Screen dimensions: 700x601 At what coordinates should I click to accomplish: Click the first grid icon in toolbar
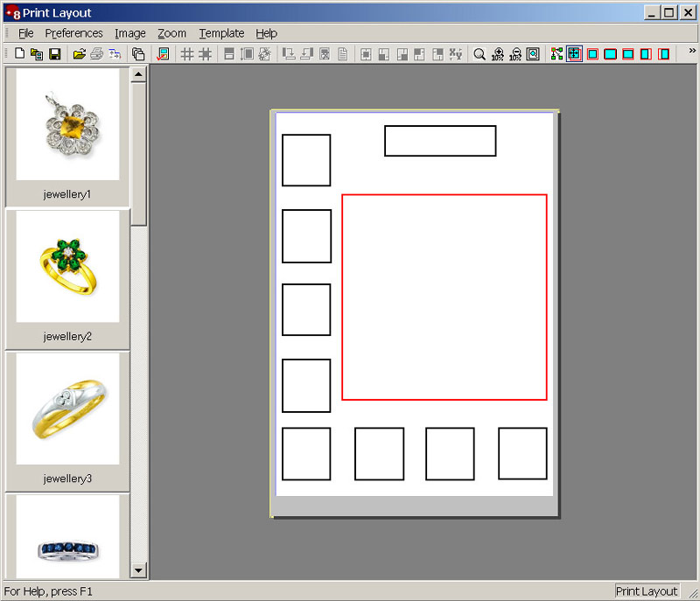(186, 54)
